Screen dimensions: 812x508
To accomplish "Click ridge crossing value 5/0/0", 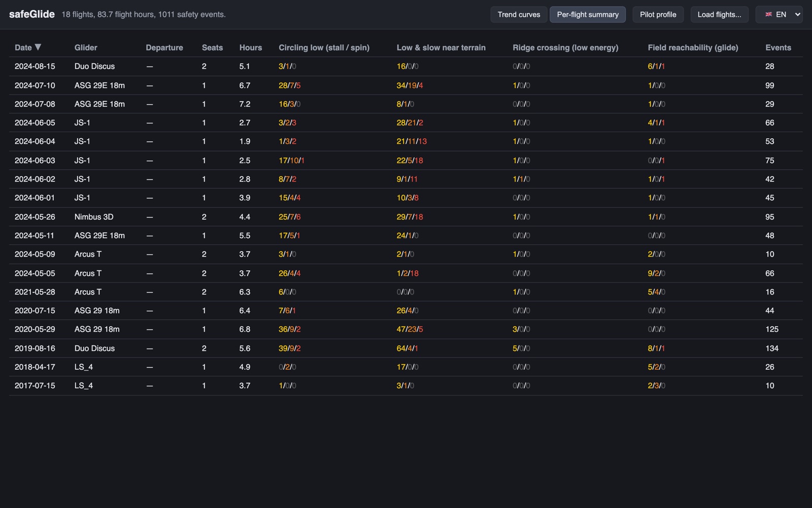I will 521,348.
